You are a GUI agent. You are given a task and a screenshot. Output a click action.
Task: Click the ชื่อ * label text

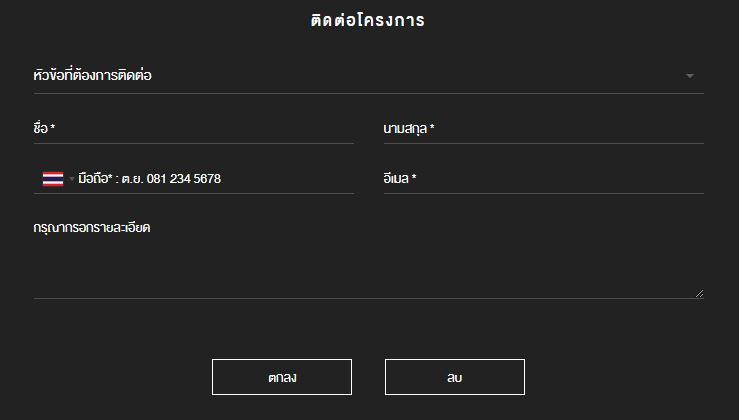[44, 129]
